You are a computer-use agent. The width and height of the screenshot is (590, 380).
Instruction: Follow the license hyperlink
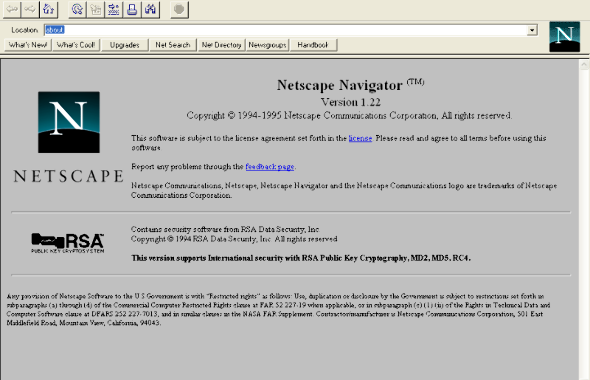360,138
